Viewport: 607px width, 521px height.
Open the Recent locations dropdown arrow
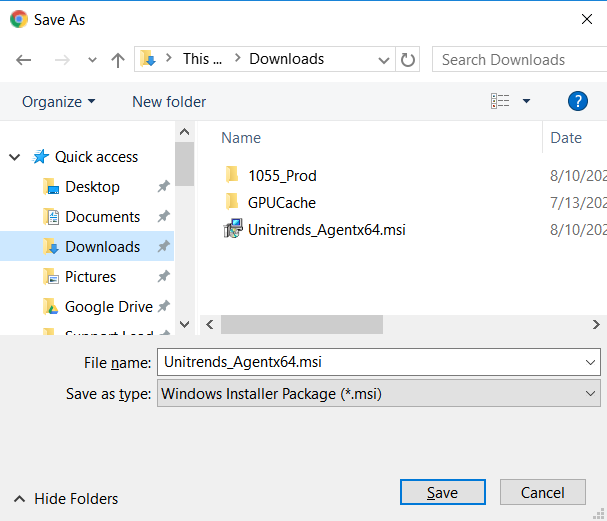93,60
